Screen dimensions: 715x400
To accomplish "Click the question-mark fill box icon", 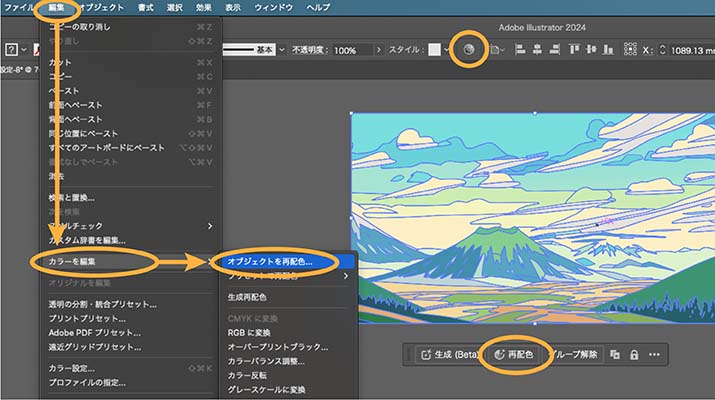I will tap(11, 49).
